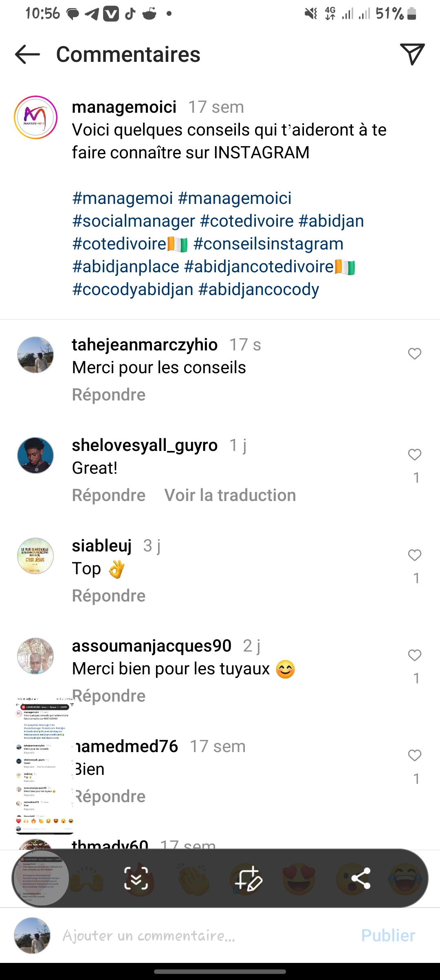Image resolution: width=440 pixels, height=980 pixels.
Task: Open the managemoici profile picture
Action: point(36,118)
